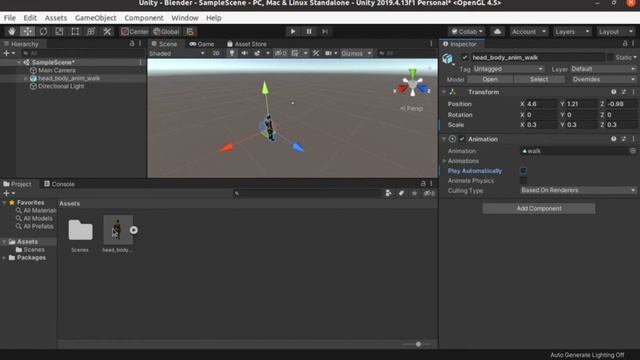Toggle scene effects icon
Screen dimensions: 640x360
point(257,53)
